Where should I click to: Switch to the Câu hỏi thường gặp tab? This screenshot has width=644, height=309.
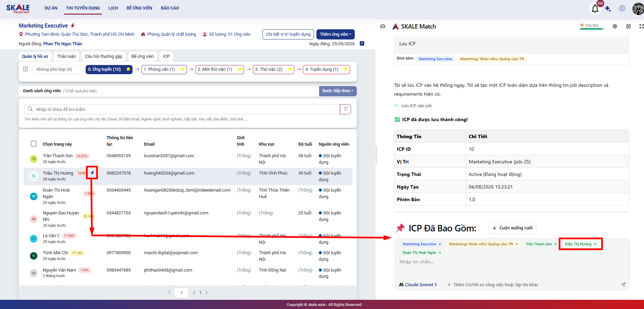pos(104,56)
